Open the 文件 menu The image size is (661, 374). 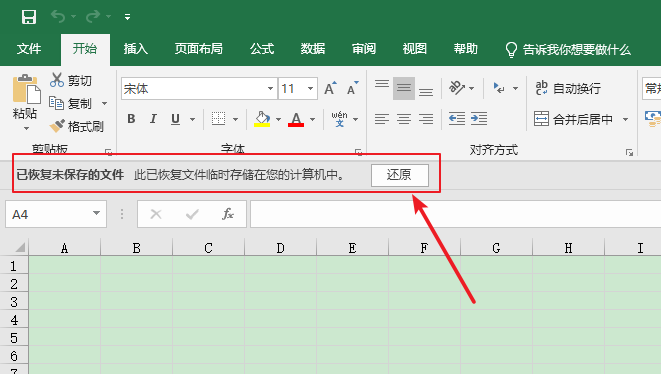tap(29, 49)
